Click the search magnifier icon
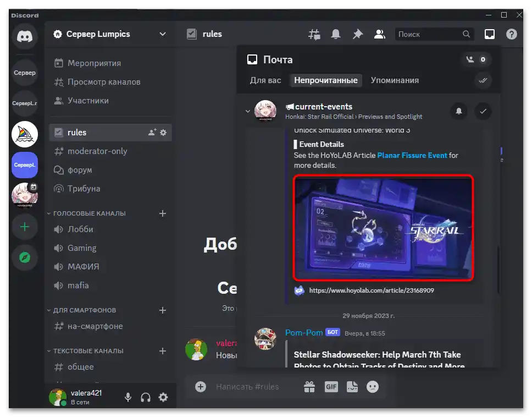The image size is (532, 417). pyautogui.click(x=467, y=34)
